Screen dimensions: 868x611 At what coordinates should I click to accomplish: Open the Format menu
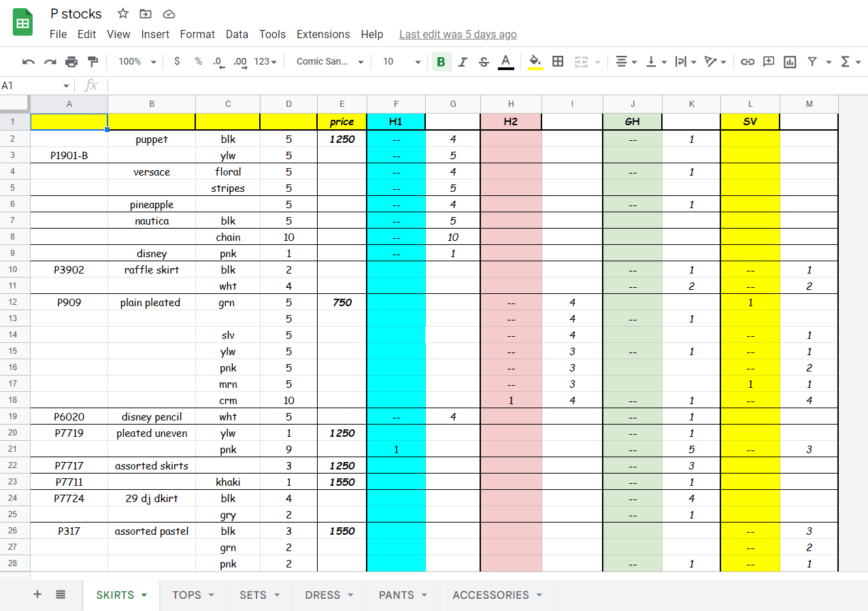197,34
